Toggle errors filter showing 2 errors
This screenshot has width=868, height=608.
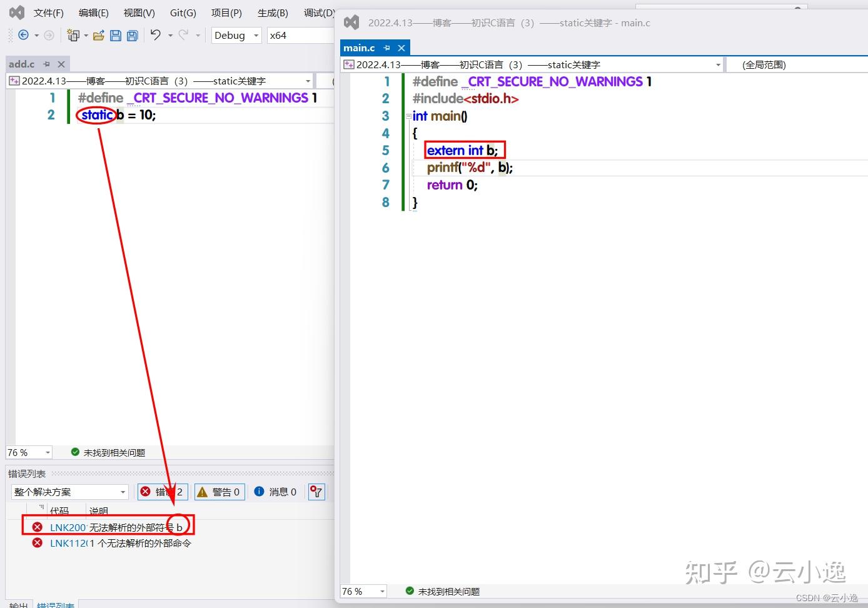[x=161, y=492]
